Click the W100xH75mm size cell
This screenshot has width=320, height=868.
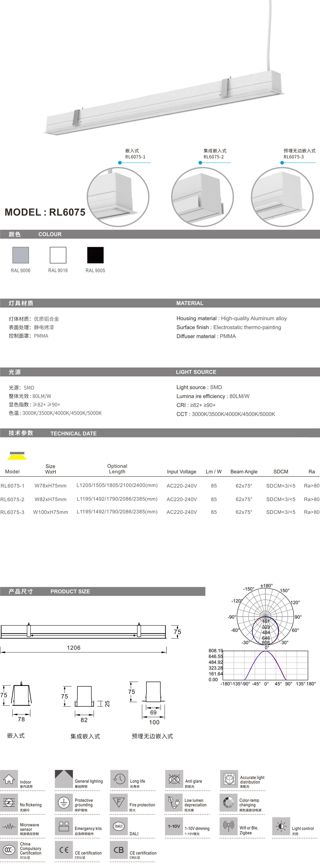click(x=50, y=512)
